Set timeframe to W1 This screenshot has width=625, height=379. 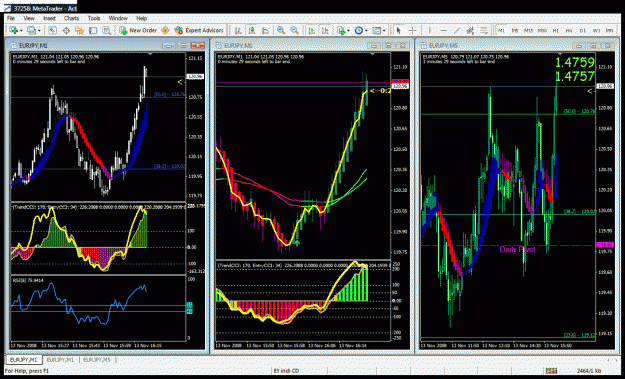tap(596, 30)
